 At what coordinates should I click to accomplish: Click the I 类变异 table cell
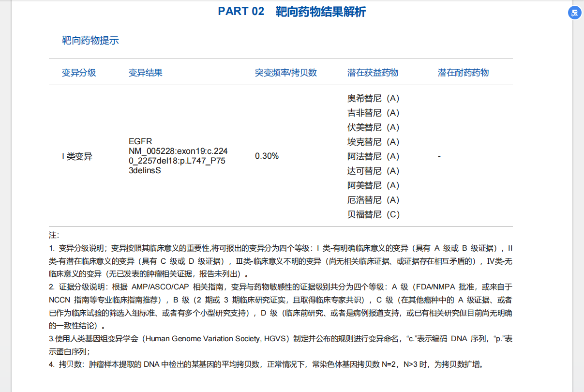tap(76, 156)
